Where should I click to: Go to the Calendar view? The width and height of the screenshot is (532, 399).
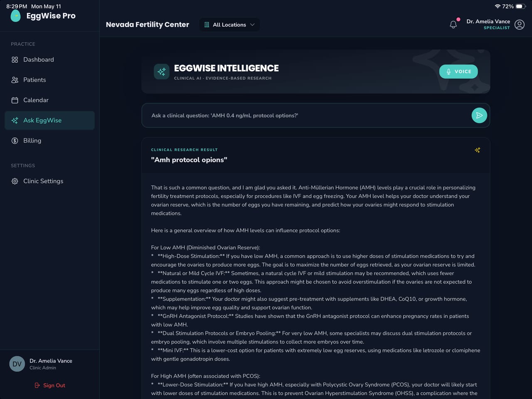tap(49, 100)
